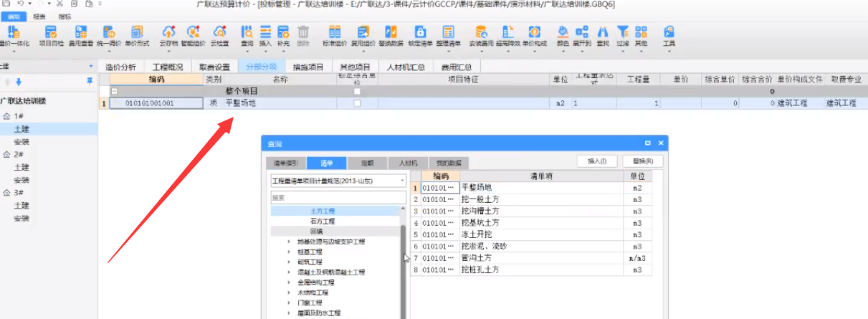Click the 替换(R) button in the dialog
This screenshot has width=868, height=319.
(642, 161)
